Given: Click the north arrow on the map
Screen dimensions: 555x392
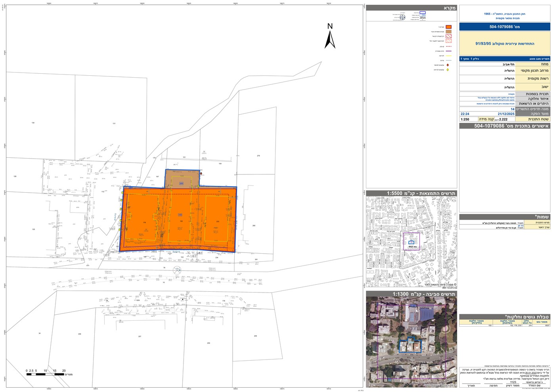Looking at the screenshot, I should pyautogui.click(x=330, y=36).
